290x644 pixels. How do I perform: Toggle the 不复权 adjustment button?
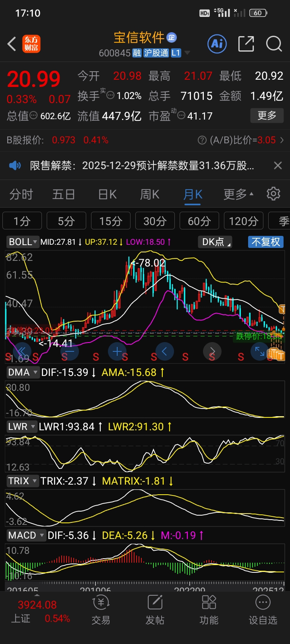point(265,242)
